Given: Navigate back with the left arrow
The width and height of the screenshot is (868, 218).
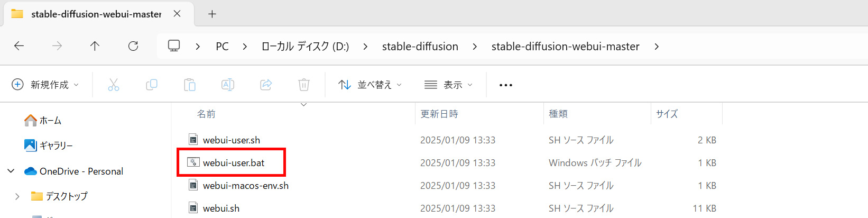Looking at the screenshot, I should coord(19,47).
